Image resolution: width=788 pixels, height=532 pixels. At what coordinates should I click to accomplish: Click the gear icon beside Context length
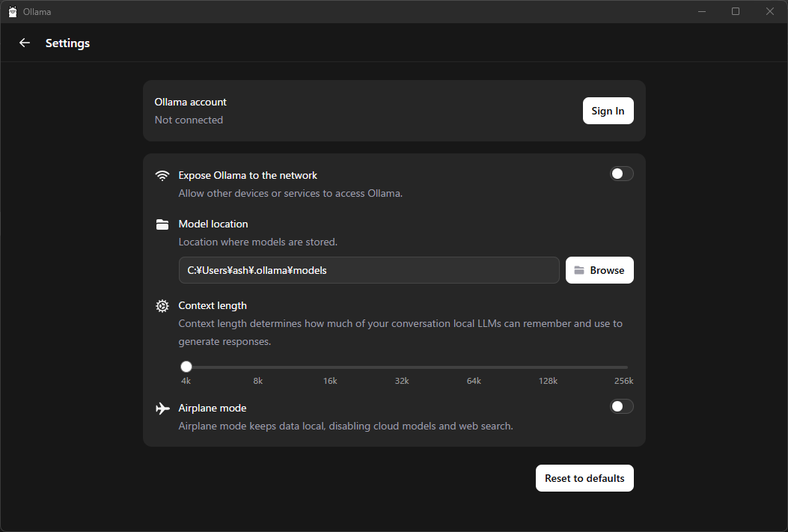tap(162, 306)
